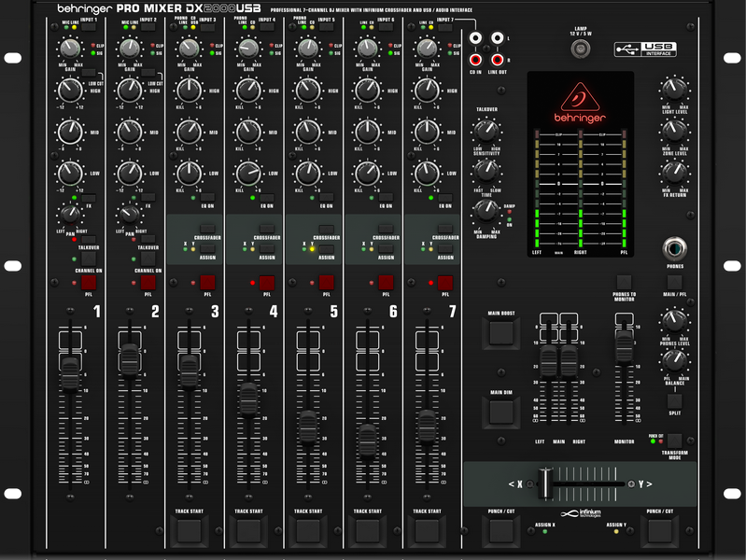Click the Talkover Sensitivity knob
This screenshot has width=746, height=560.
[486, 132]
